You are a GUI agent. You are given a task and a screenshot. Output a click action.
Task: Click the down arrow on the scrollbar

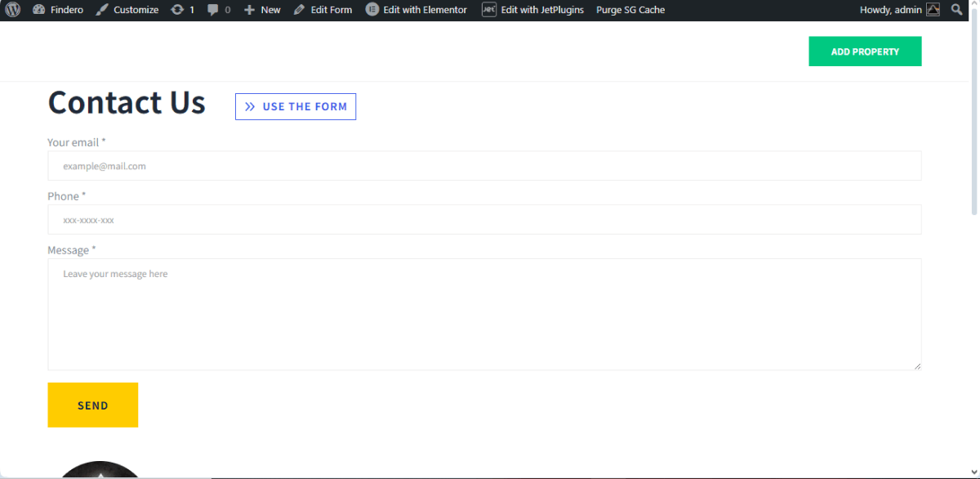974,473
